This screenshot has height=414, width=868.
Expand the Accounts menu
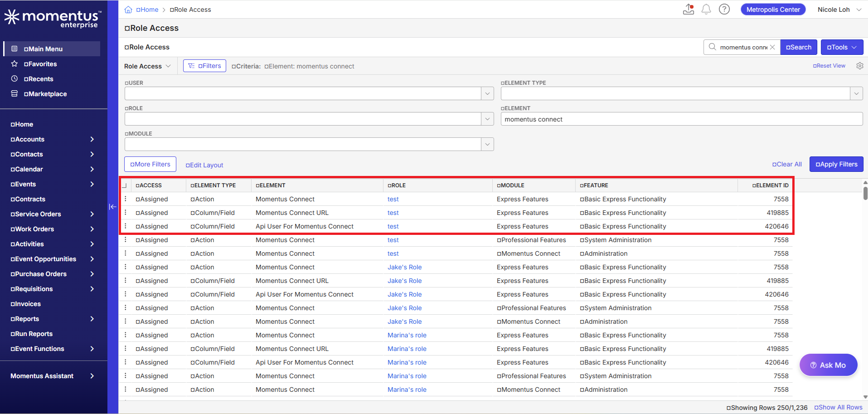(92, 139)
